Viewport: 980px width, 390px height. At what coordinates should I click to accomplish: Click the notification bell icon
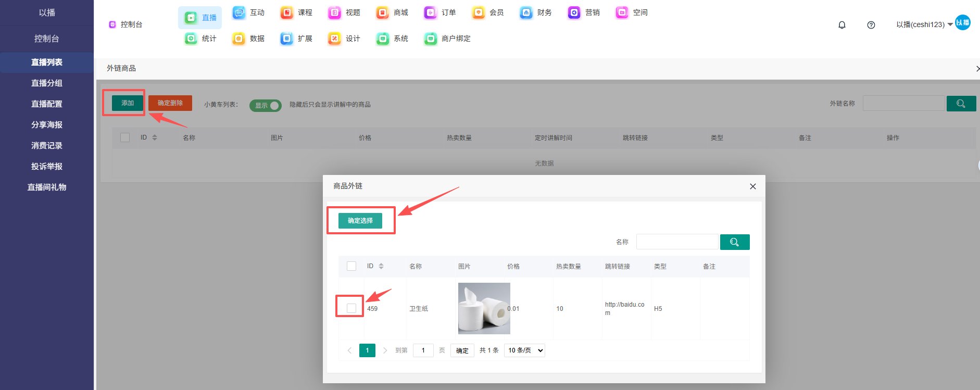tap(841, 25)
